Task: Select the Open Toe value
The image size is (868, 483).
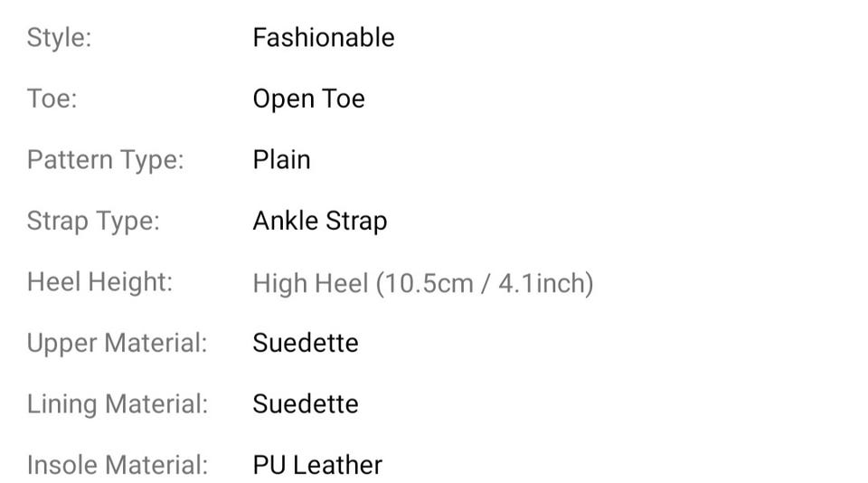Action: 308,99
